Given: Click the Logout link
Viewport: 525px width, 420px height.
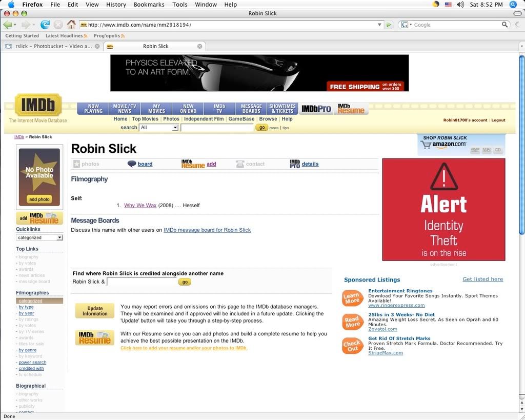Looking at the screenshot, I should coord(498,120).
